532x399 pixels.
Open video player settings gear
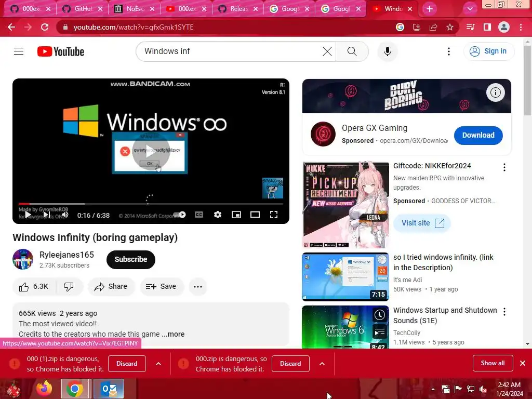point(218,215)
